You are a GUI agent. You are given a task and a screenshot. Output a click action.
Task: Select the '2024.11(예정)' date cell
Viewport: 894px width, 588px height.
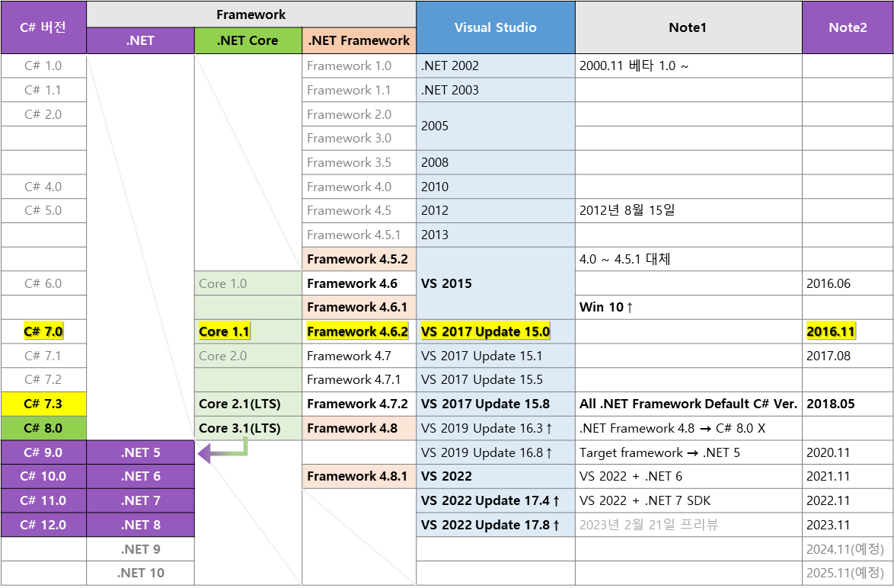(x=848, y=549)
